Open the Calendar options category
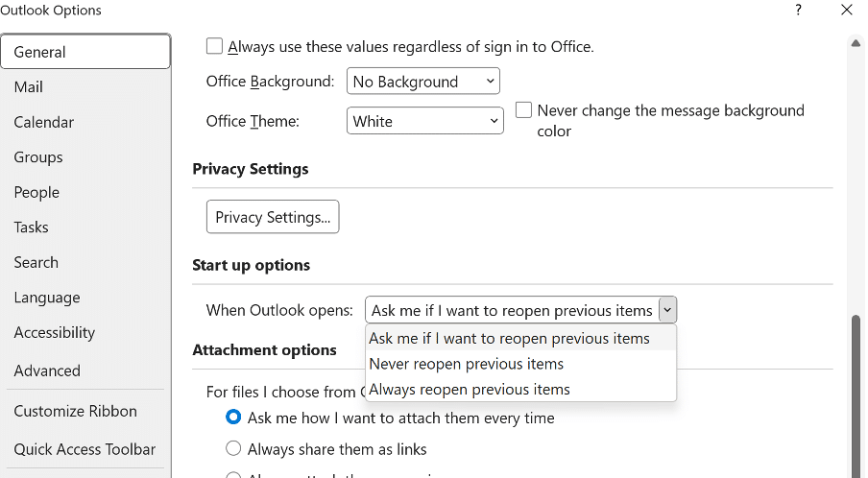 pyautogui.click(x=85, y=122)
